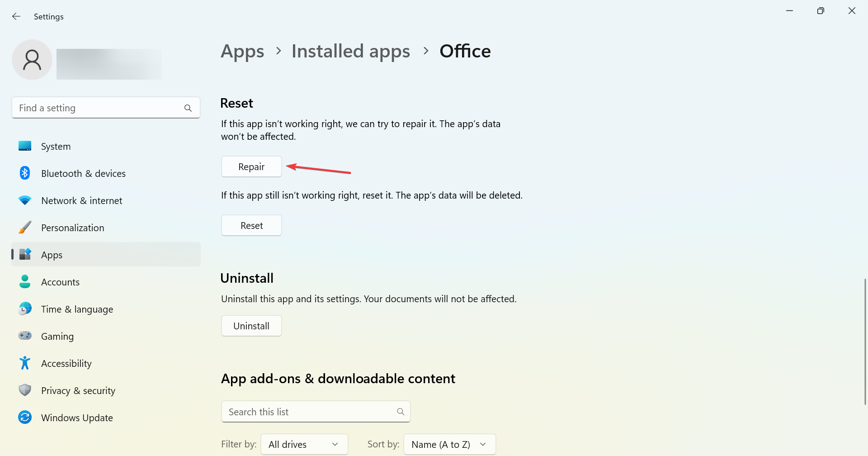Navigate to Installed apps breadcrumb

tap(351, 51)
